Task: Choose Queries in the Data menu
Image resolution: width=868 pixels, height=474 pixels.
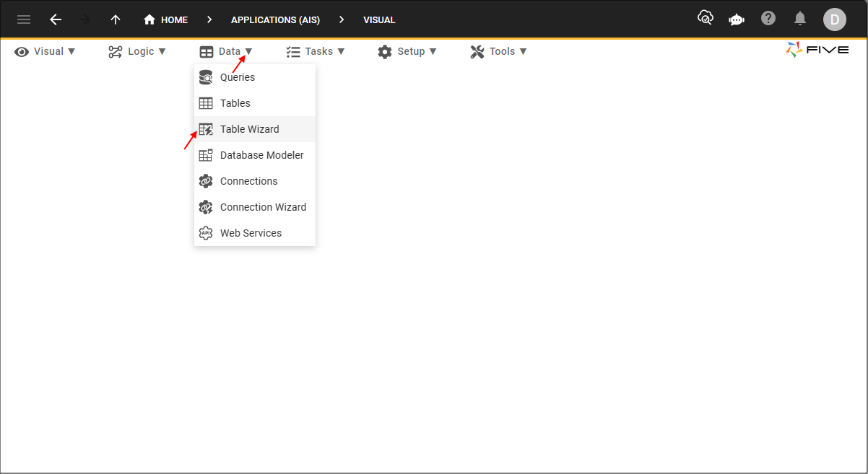Action: [x=237, y=77]
